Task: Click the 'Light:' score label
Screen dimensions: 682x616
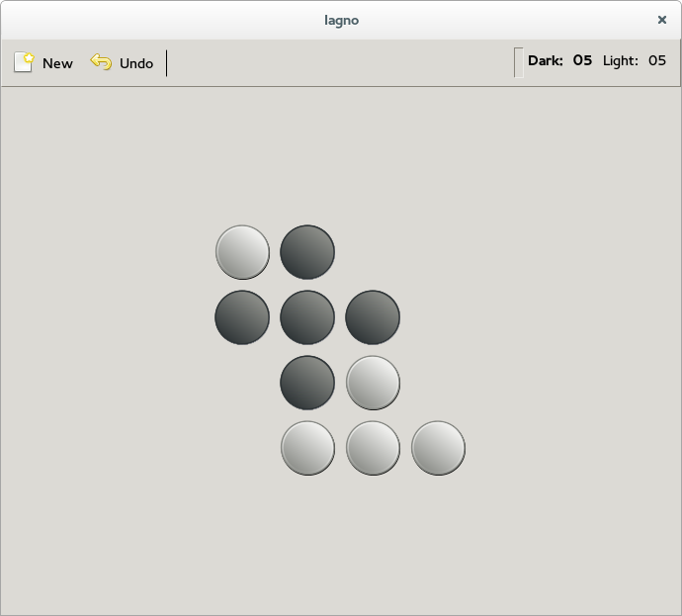Action: pyautogui.click(x=621, y=61)
